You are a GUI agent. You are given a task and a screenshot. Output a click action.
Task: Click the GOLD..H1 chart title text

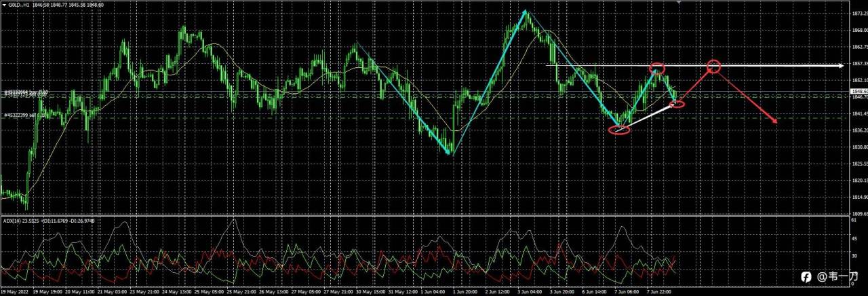coord(18,4)
